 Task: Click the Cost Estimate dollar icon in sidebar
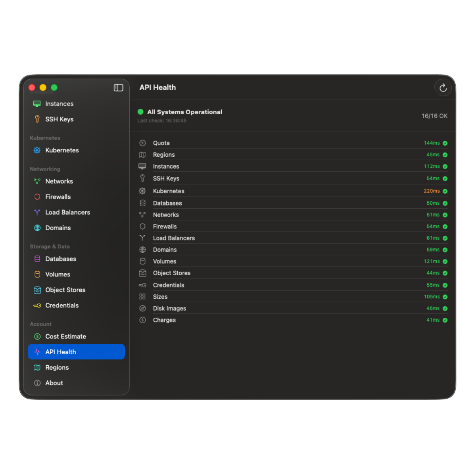click(37, 336)
